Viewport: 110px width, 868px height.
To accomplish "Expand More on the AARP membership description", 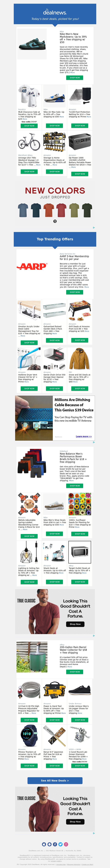I will coord(87,287).
